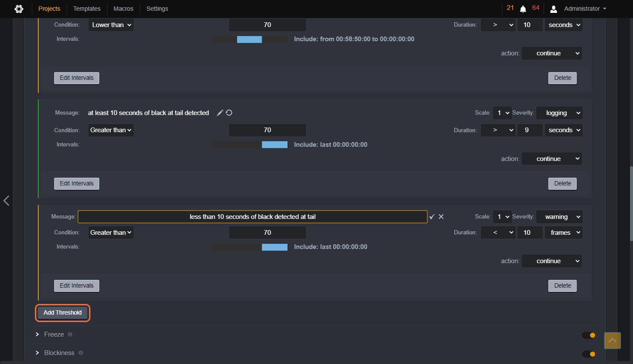Toggle the Blockiness check switch
This screenshot has height=364, width=633.
589,354
